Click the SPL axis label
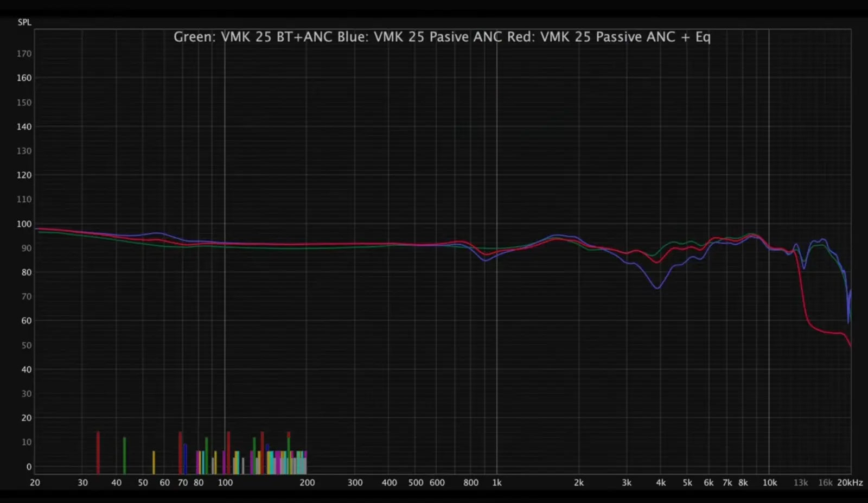 coord(24,22)
